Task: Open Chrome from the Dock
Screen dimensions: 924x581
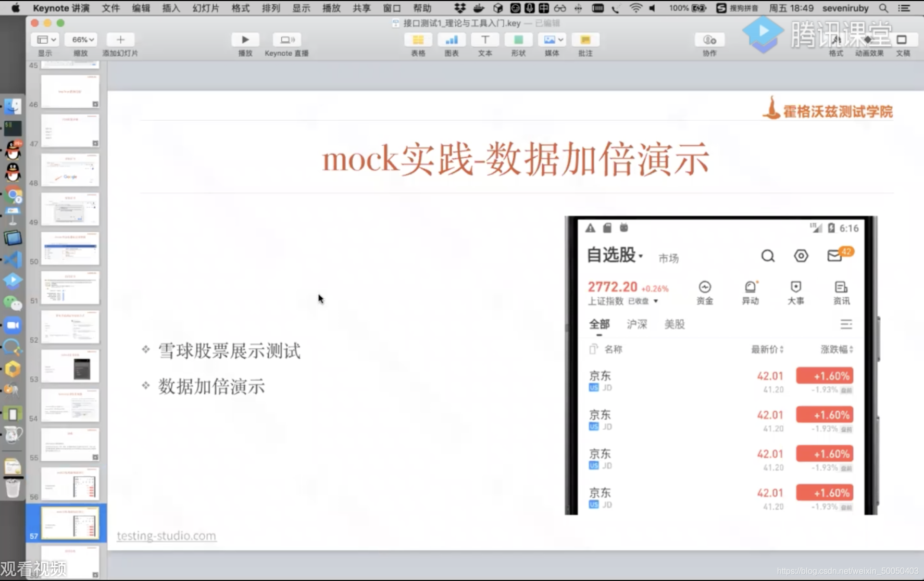Action: (13, 195)
